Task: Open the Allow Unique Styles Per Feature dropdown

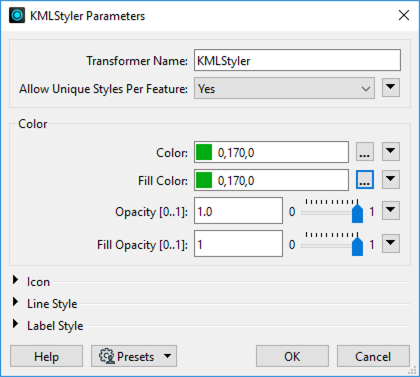Action: click(284, 88)
